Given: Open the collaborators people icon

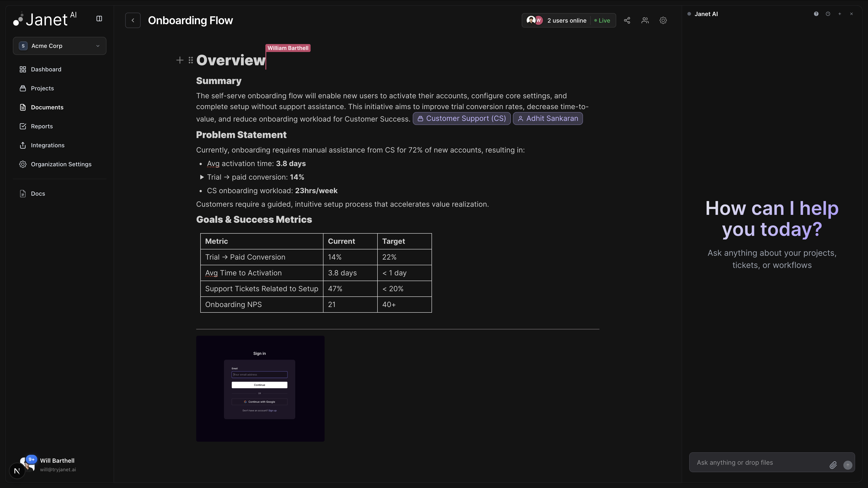Looking at the screenshot, I should (x=645, y=21).
